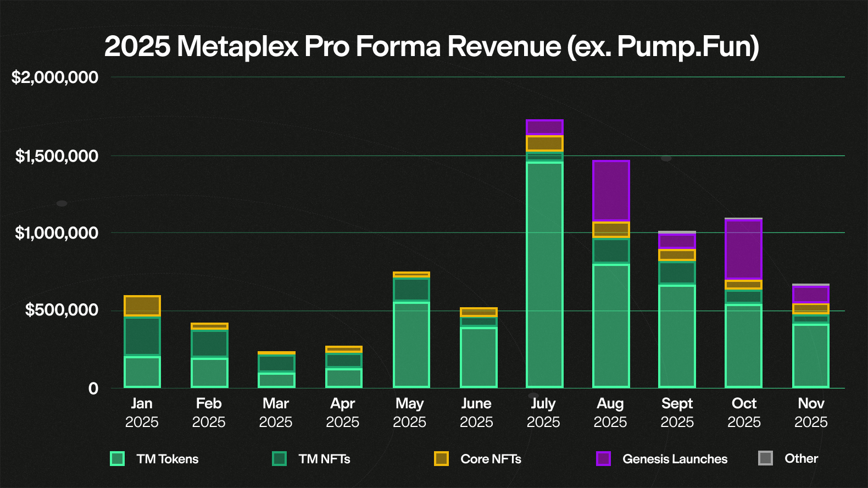
Task: Select September's TM Tokens bar segment
Action: (677, 336)
